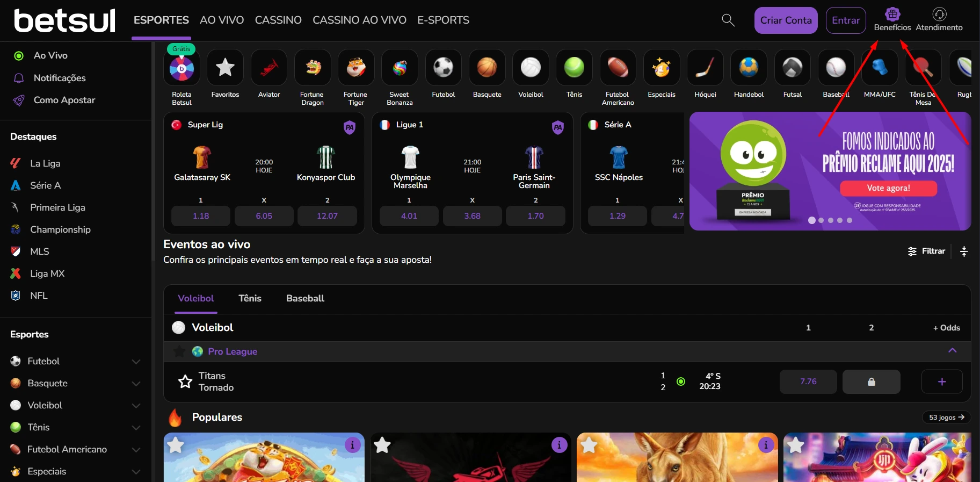Collapse the Pro League section chevron

952,351
